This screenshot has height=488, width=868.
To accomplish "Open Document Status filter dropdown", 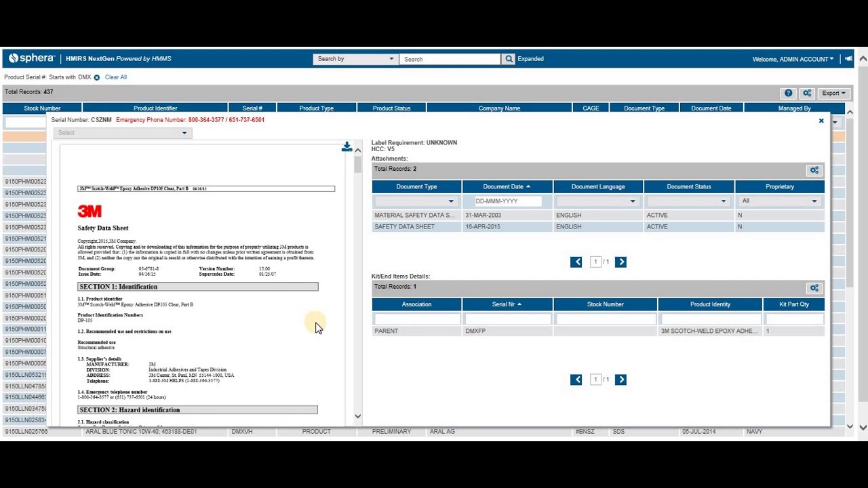I will (688, 201).
